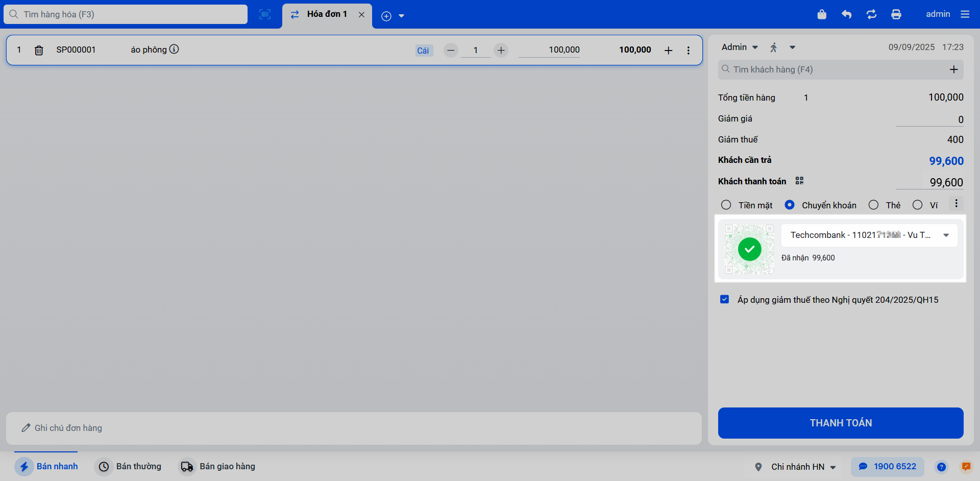Click the return order arrow icon
Image resolution: width=980 pixels, height=481 pixels.
pyautogui.click(x=846, y=14)
